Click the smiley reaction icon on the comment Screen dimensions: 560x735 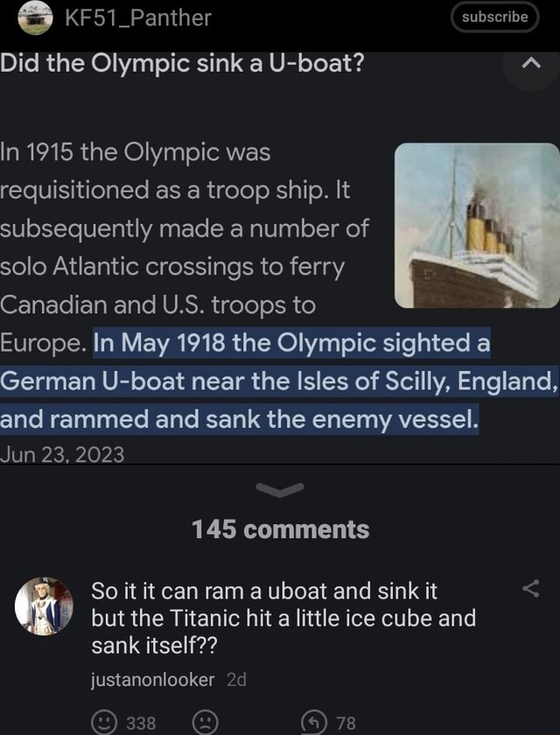tap(107, 723)
